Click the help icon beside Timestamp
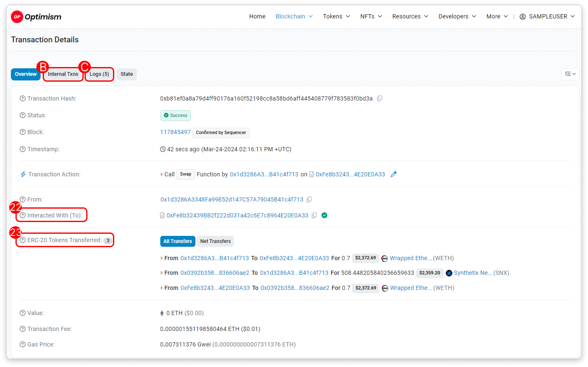Viewport: 588px width, 367px height. point(23,149)
